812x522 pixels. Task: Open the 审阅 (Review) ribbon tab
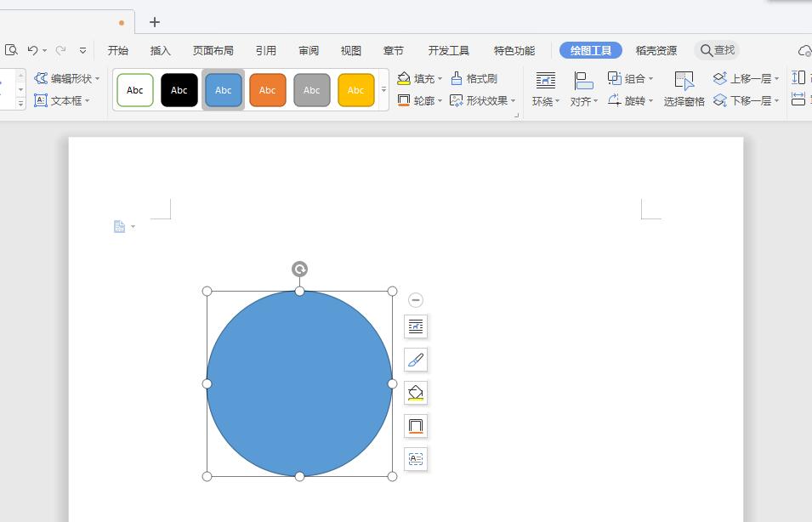(x=308, y=50)
